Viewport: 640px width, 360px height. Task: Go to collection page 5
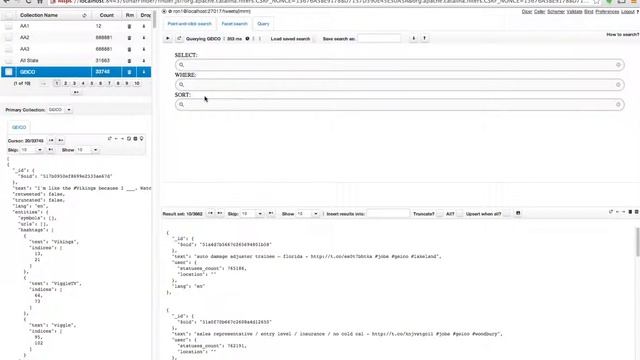click(92, 83)
